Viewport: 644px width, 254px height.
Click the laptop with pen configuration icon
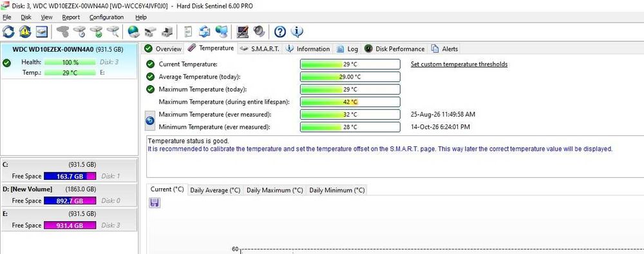(242, 32)
